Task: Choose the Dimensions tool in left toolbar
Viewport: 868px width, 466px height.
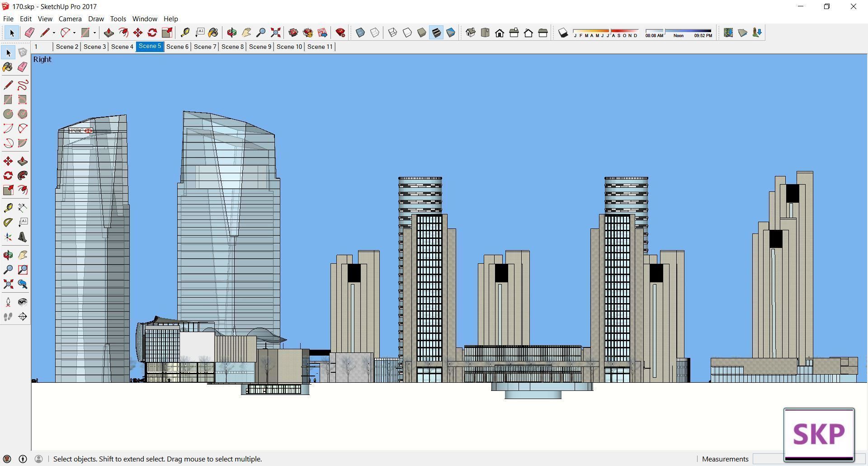Action: pos(23,208)
